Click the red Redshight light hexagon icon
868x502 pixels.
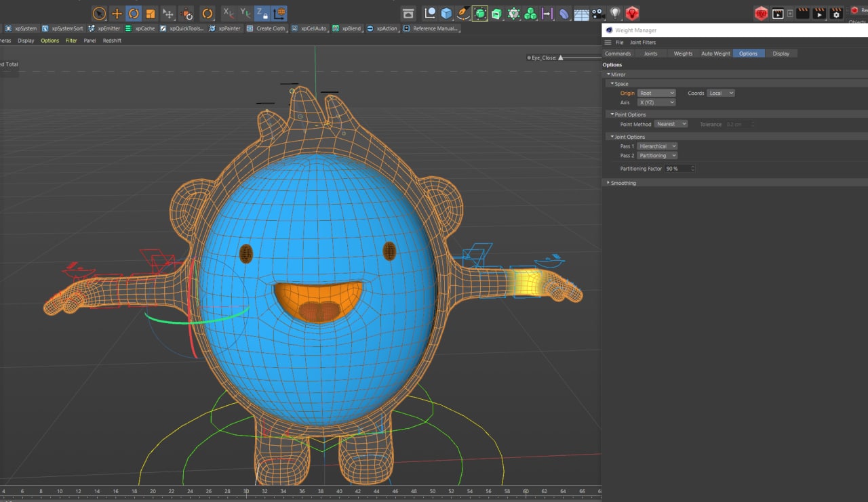tap(632, 14)
